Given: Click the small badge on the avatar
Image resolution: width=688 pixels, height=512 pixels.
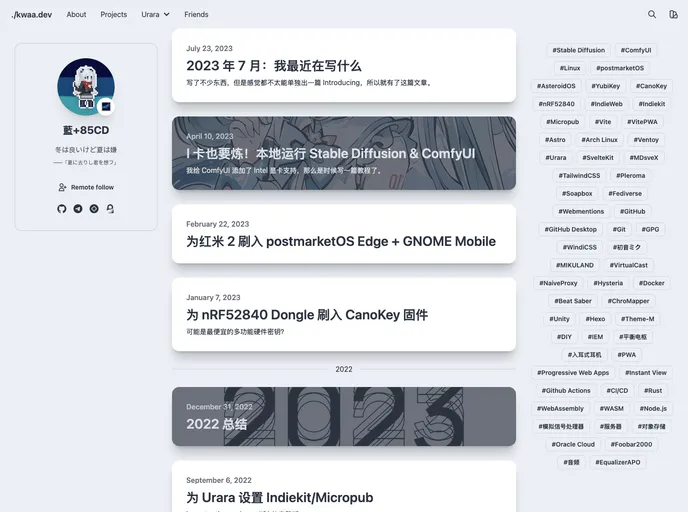Looking at the screenshot, I should tap(106, 107).
